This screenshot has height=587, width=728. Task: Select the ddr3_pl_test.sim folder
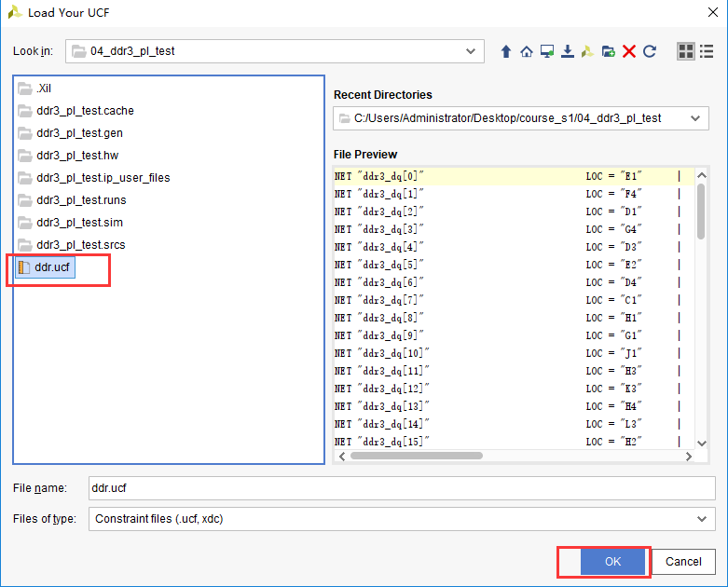[70, 223]
